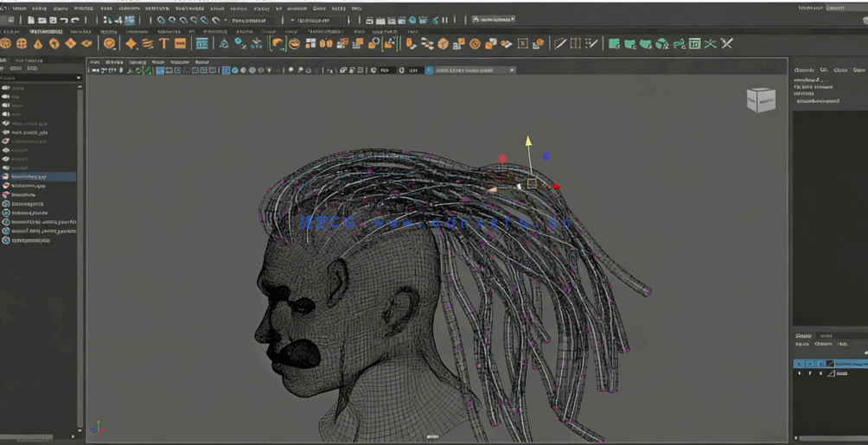The image size is (868, 445).
Task: Open the first menu in the Channel Box header
Action: [x=803, y=70]
